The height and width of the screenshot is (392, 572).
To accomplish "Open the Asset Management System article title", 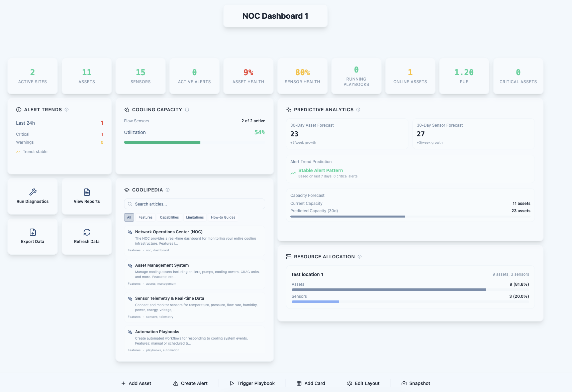I will click(162, 265).
